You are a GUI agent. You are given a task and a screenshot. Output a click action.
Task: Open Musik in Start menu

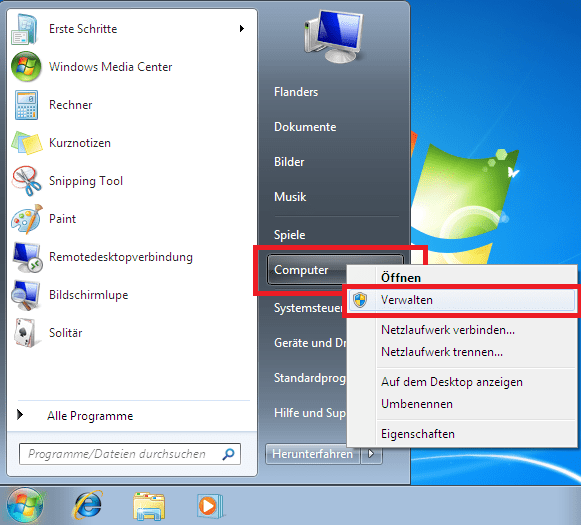[290, 196]
